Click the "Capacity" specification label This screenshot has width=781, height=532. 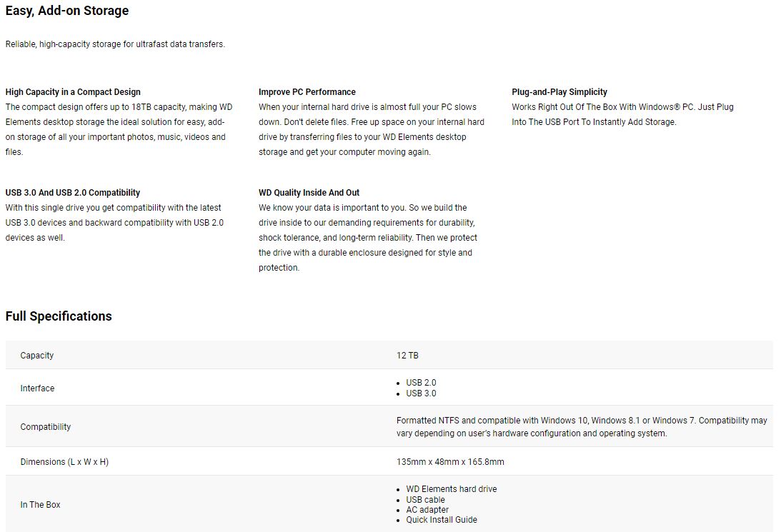click(37, 356)
